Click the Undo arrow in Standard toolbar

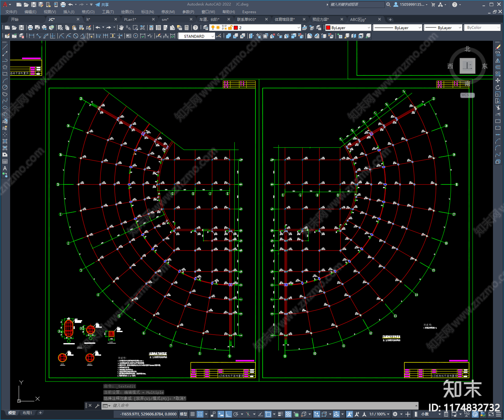coord(98,28)
